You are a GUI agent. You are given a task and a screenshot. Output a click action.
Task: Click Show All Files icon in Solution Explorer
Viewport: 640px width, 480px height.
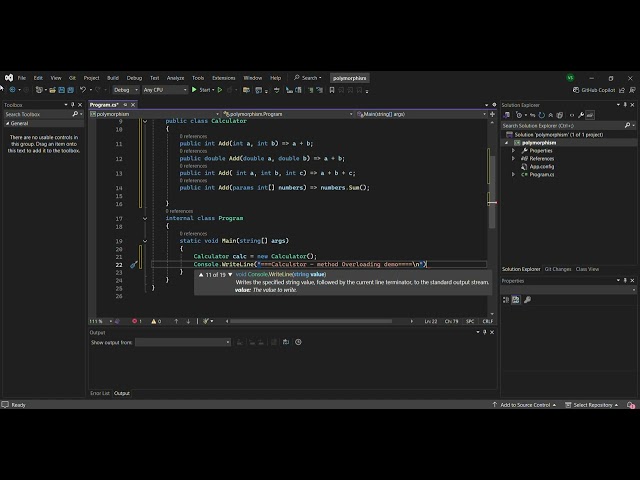[560, 115]
